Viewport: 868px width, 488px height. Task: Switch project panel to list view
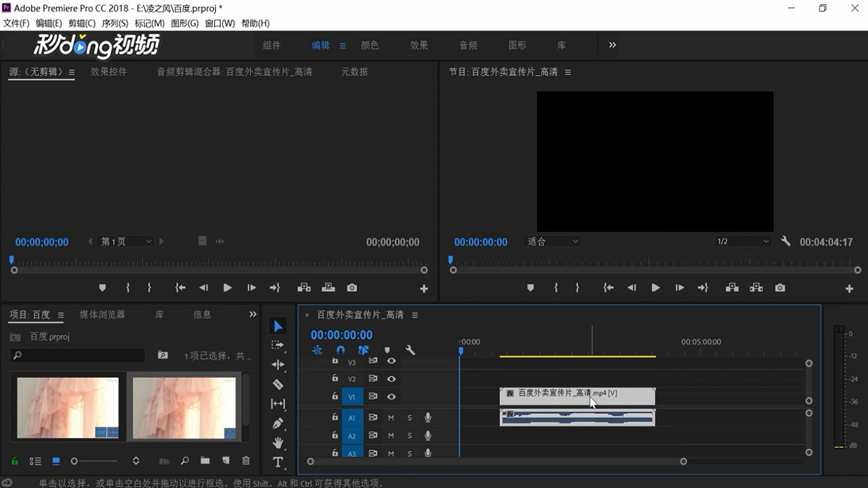pyautogui.click(x=35, y=461)
